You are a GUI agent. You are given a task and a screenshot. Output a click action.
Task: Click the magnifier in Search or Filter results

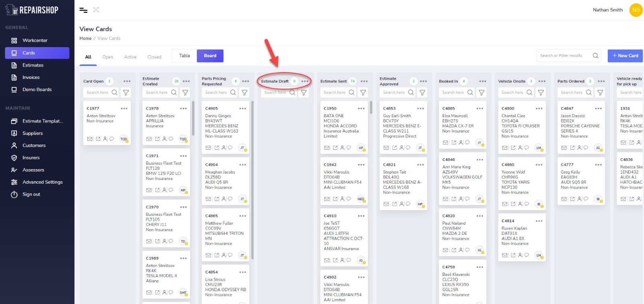595,56
